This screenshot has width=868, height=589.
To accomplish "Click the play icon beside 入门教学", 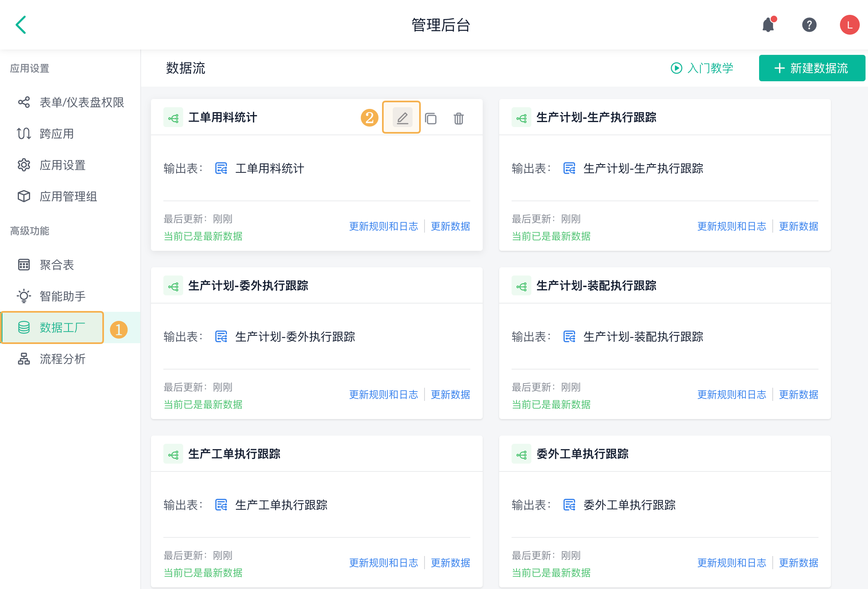I will point(676,68).
